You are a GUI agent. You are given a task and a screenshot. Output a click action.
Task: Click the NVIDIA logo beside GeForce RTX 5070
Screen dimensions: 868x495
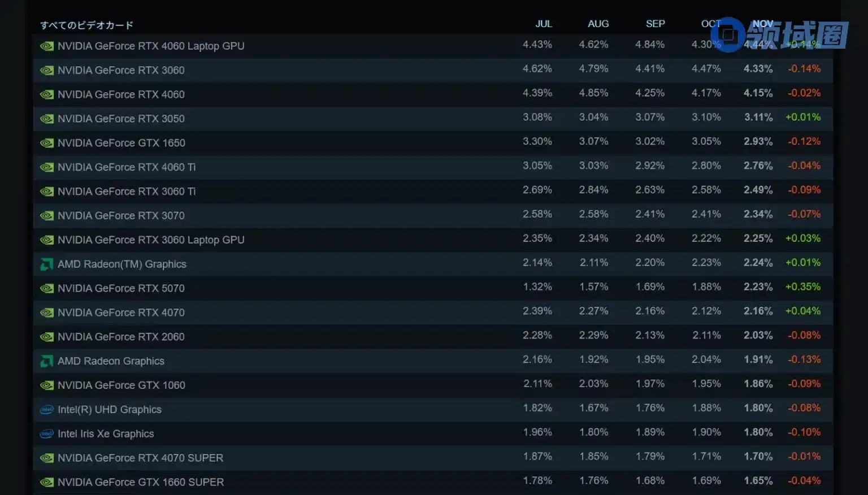(x=47, y=289)
